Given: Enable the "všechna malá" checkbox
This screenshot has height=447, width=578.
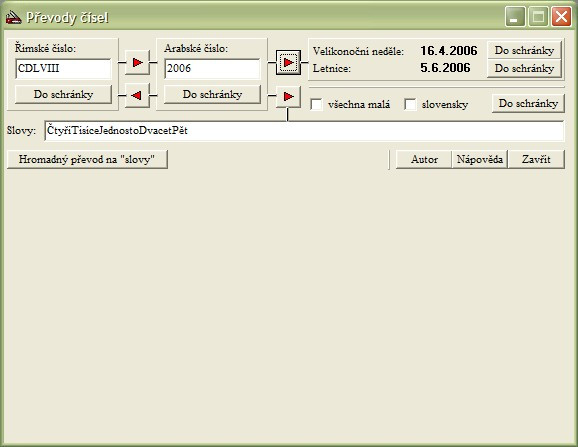Looking at the screenshot, I should (x=317, y=104).
